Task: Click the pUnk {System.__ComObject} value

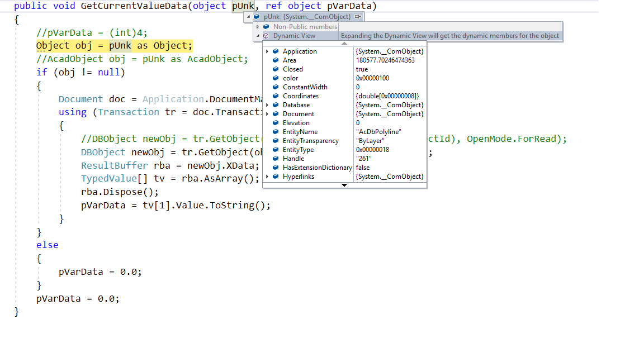Action: point(316,17)
